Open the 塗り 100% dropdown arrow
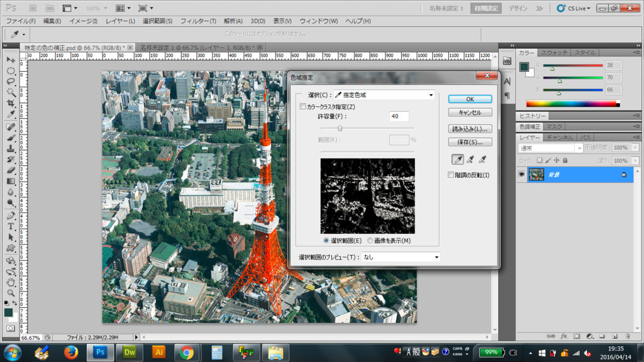Screen dimensions: 644x362 click(x=636, y=160)
